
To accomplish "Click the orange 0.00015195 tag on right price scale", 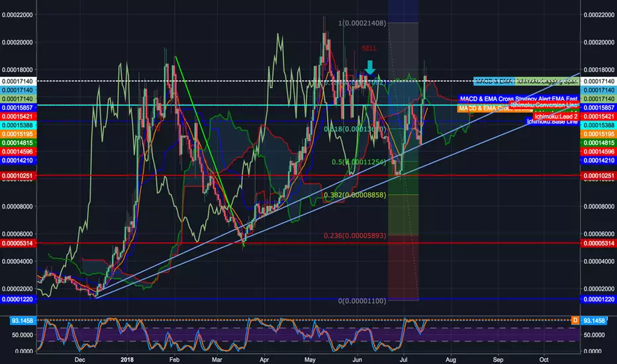I will click(598, 134).
